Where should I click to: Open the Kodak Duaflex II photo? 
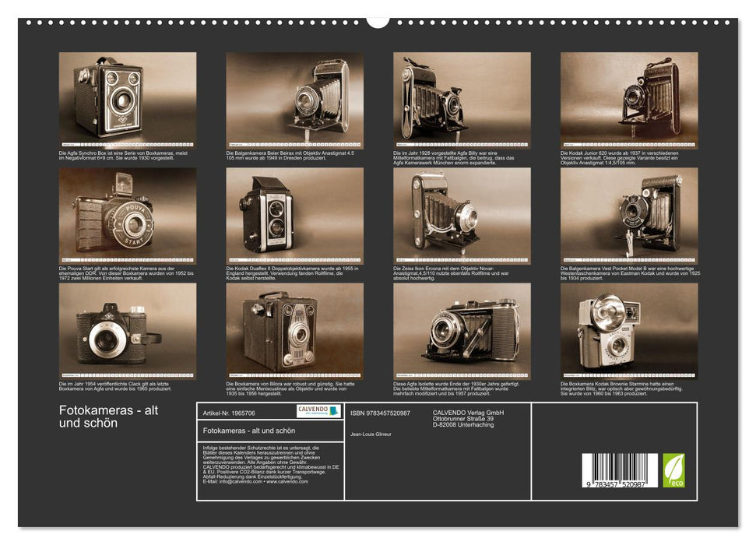pyautogui.click(x=294, y=215)
